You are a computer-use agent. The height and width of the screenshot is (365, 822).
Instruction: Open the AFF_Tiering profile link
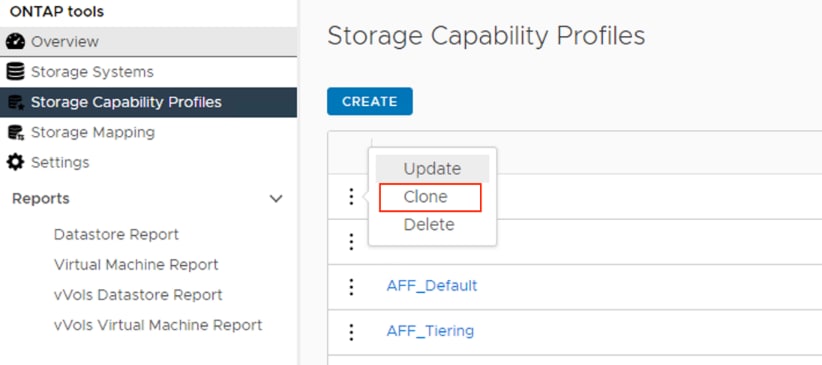(430, 331)
